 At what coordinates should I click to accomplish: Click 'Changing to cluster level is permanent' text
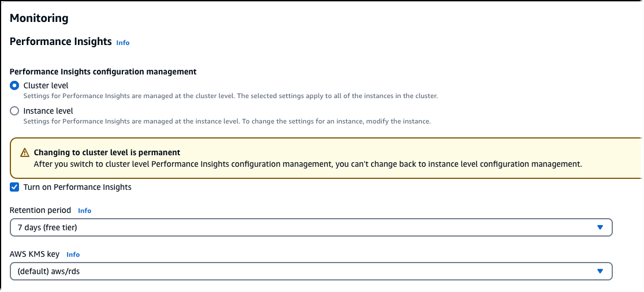point(107,152)
